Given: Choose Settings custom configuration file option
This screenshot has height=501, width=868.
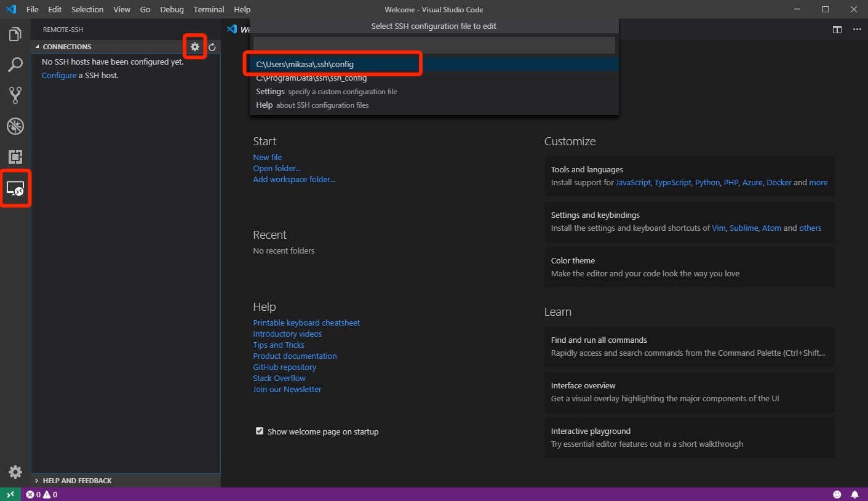Looking at the screenshot, I should pyautogui.click(x=434, y=92).
